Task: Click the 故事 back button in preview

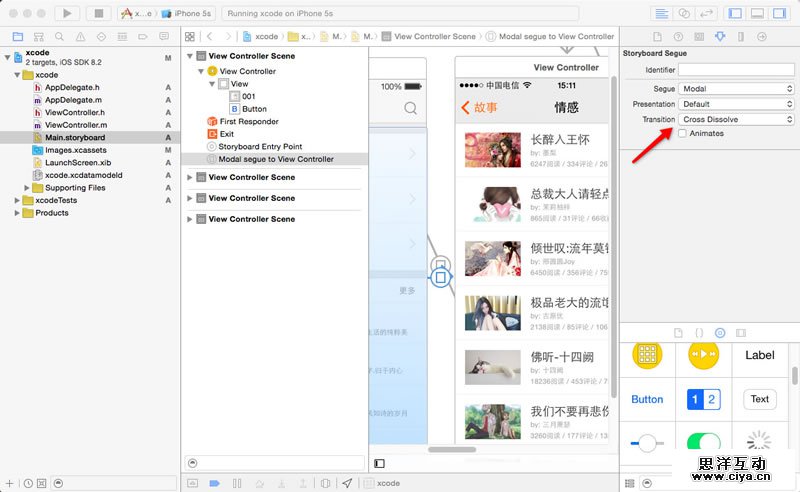Action: (479, 108)
